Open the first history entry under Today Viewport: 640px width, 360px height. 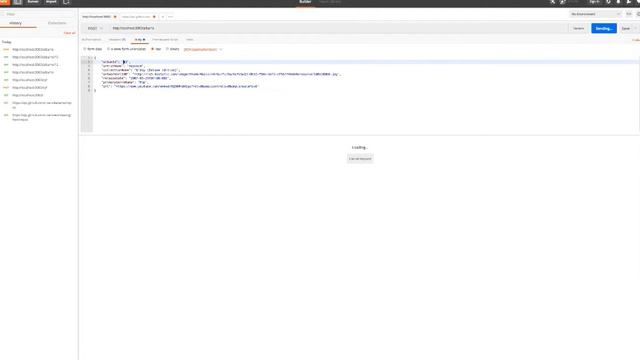click(33, 50)
